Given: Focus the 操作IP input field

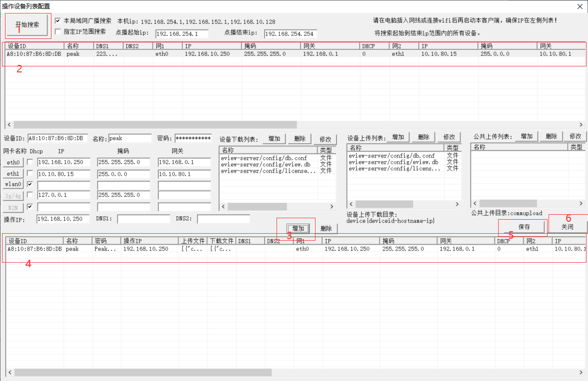Looking at the screenshot, I should [x=63, y=219].
